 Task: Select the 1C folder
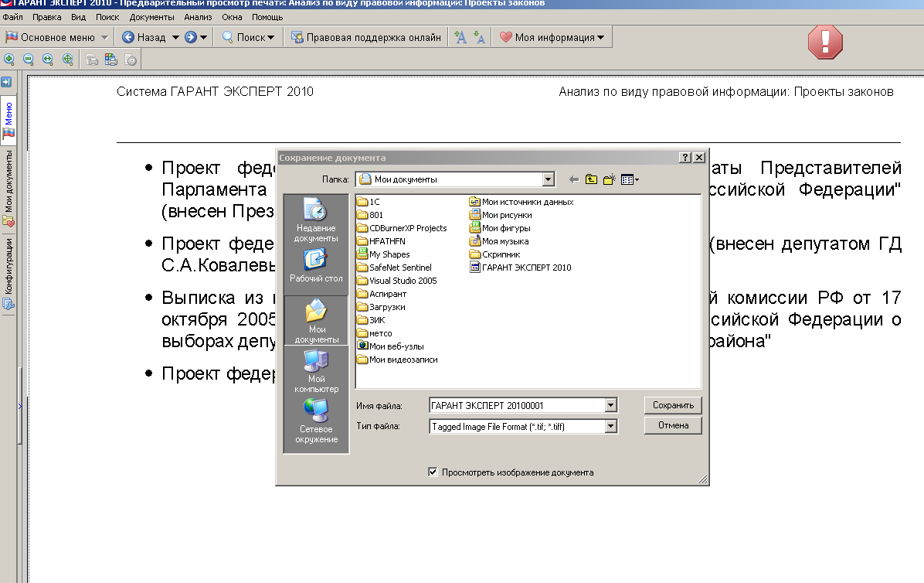(x=369, y=202)
